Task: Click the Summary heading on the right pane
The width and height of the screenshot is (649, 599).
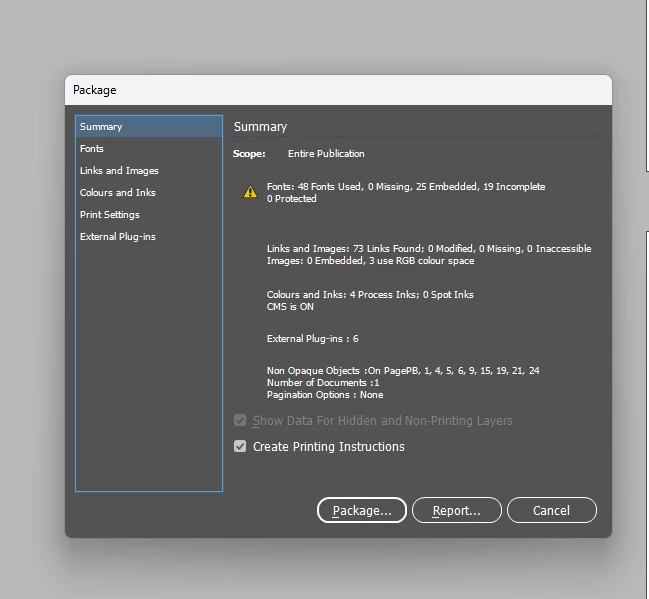Action: (260, 127)
